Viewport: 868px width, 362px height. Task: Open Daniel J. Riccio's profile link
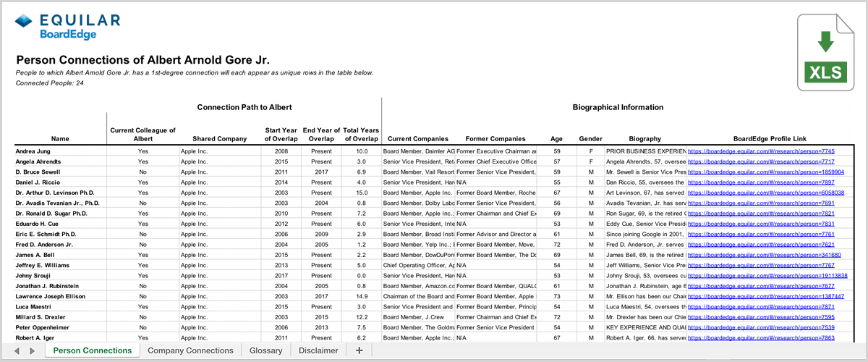(761, 182)
